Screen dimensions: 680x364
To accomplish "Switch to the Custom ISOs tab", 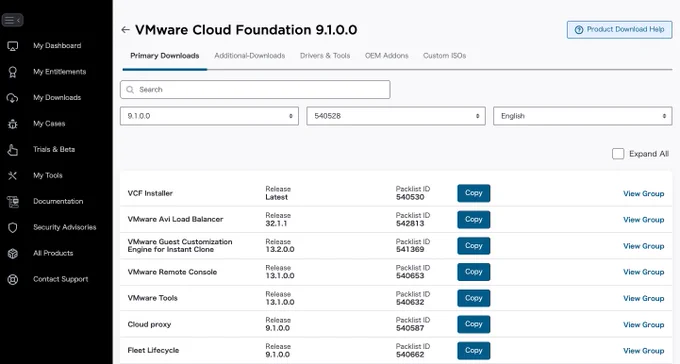I will [445, 56].
